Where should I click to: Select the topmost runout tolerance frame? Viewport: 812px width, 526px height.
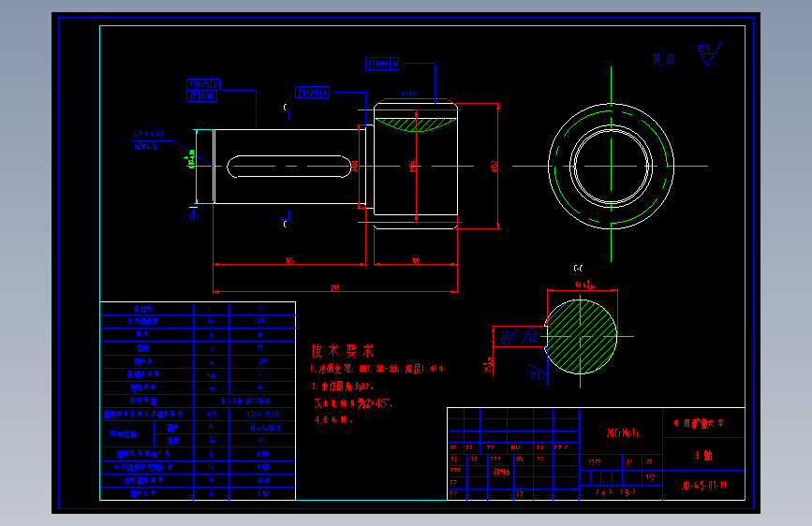pyautogui.click(x=382, y=64)
